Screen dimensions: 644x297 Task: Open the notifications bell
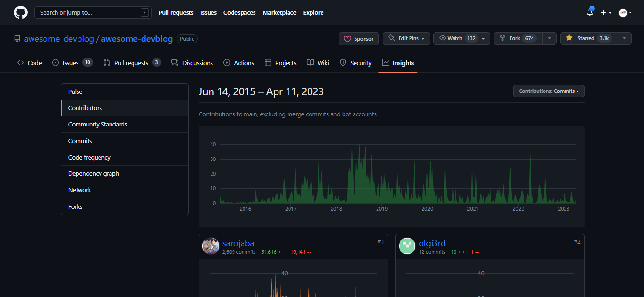(590, 12)
